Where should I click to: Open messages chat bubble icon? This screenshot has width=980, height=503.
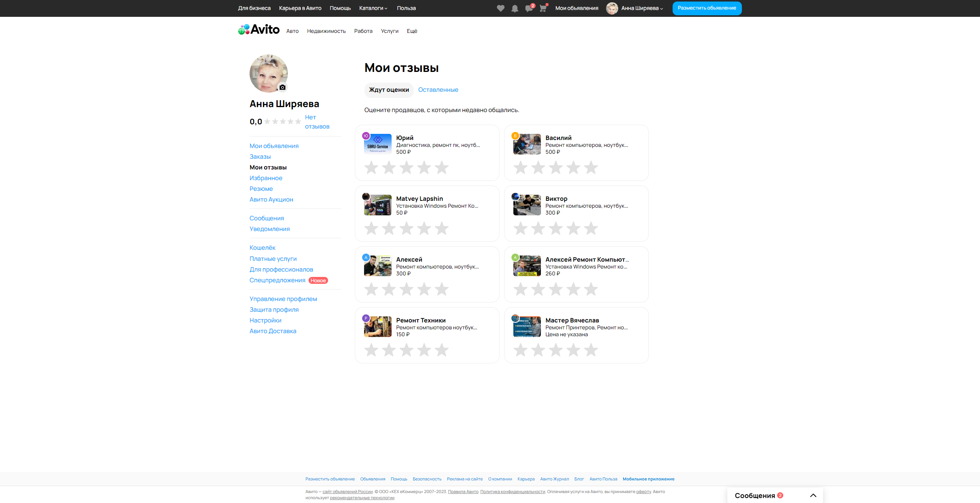tap(529, 8)
